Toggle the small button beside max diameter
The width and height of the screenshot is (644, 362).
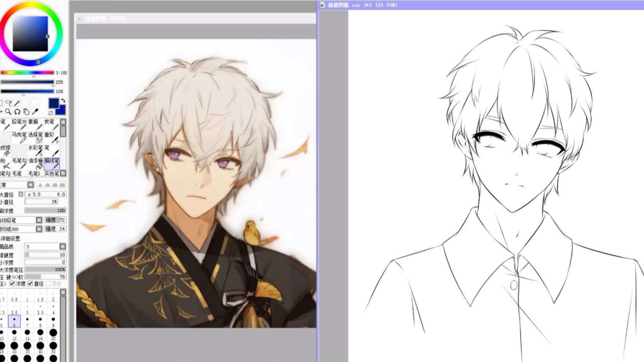pos(21,194)
